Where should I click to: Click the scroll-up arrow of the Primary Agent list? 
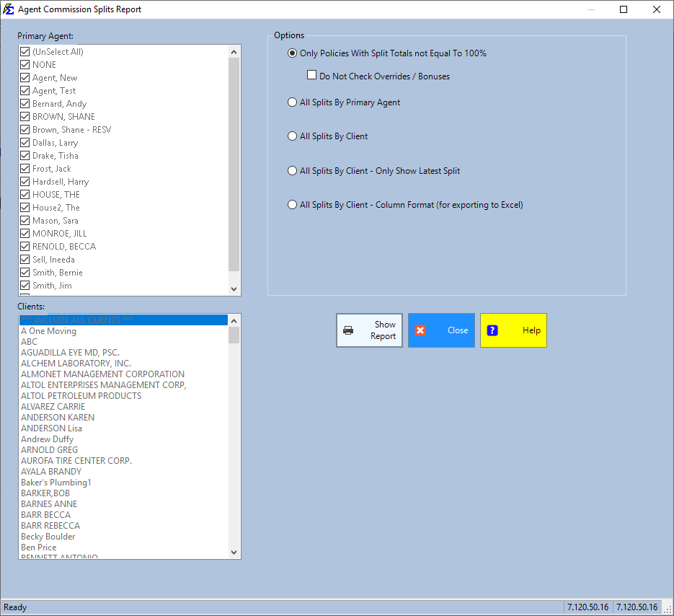[234, 51]
